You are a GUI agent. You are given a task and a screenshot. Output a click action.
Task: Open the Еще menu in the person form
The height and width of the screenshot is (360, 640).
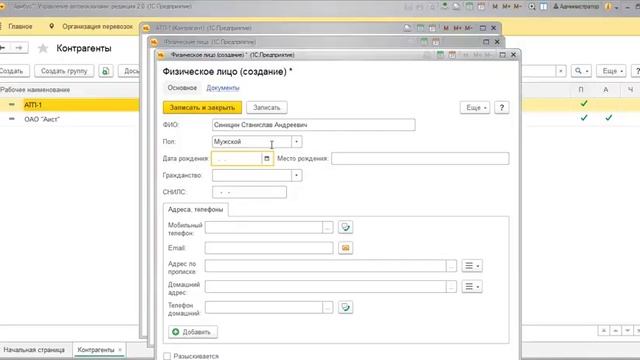pos(475,107)
